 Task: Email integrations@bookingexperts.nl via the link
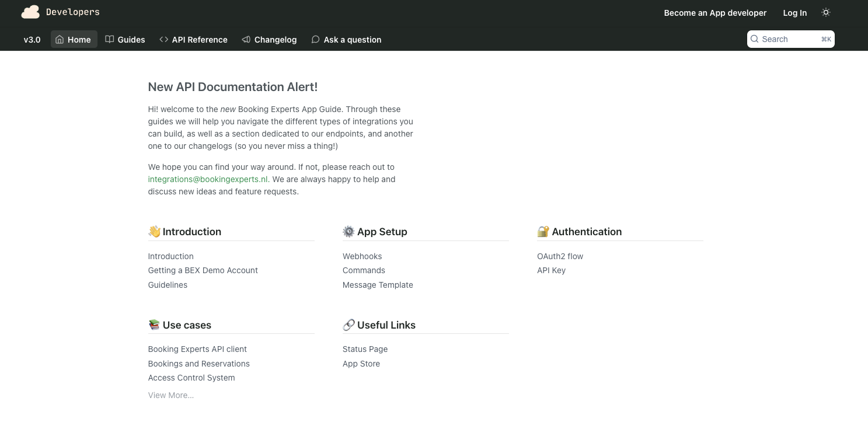coord(208,179)
